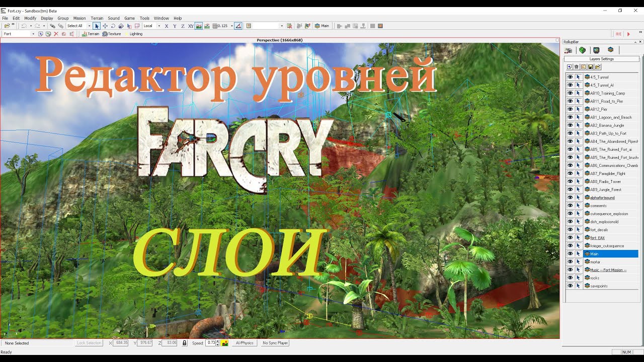Screen dimensions: 644x362
Task: Toggle the Follow Terrain icon
Action: click(199, 26)
